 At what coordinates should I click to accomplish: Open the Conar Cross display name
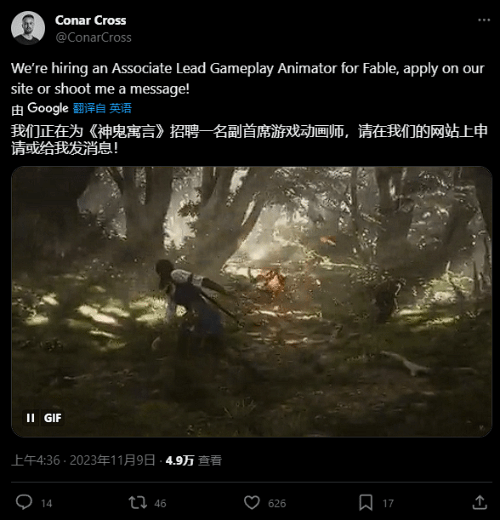[91, 20]
